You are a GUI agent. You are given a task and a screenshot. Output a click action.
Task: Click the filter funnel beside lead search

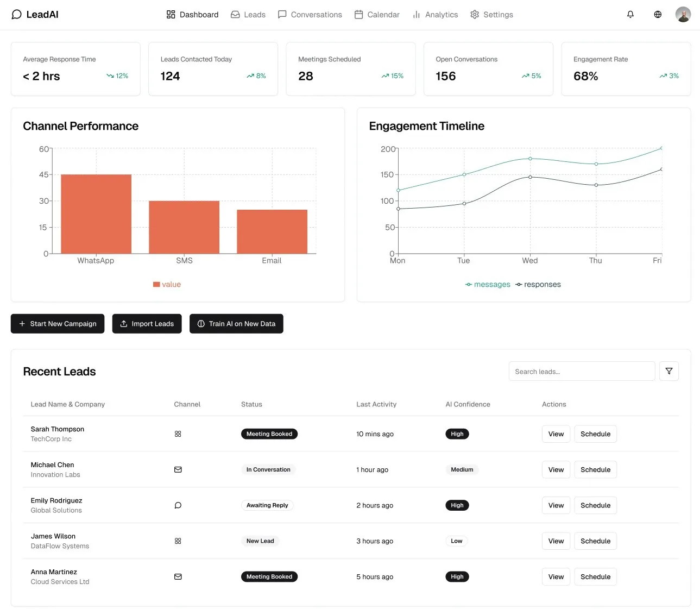669,371
